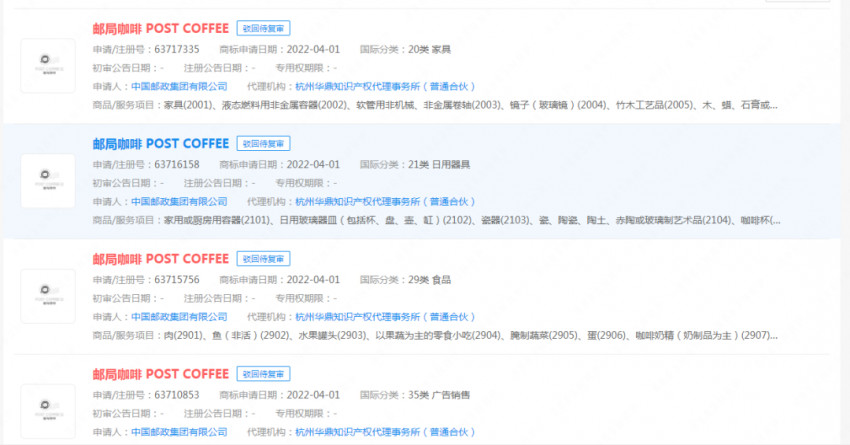Viewport: 850px width, 445px height.
Task: Select registration number 63715756
Action: point(177,280)
